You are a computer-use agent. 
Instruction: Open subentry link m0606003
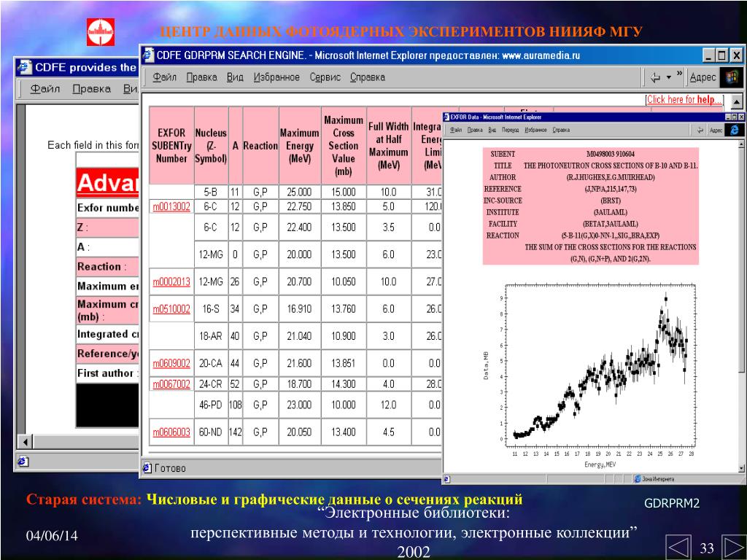(x=171, y=432)
